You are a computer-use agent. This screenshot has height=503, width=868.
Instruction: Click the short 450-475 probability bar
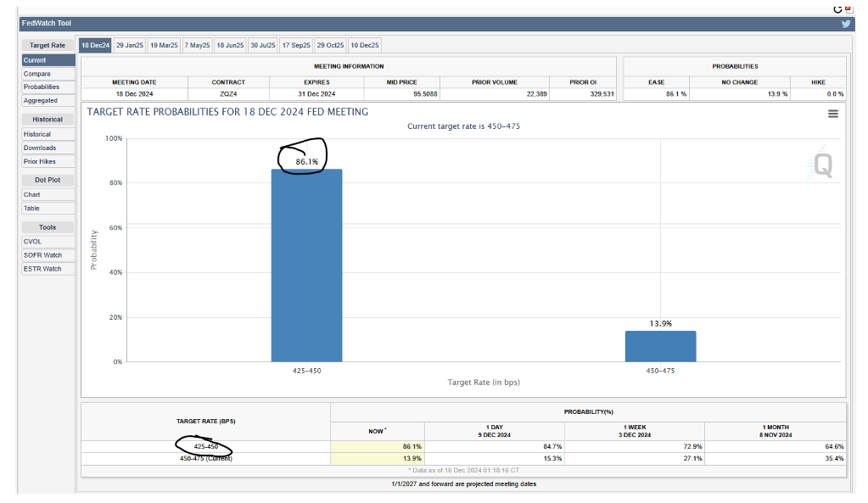660,346
